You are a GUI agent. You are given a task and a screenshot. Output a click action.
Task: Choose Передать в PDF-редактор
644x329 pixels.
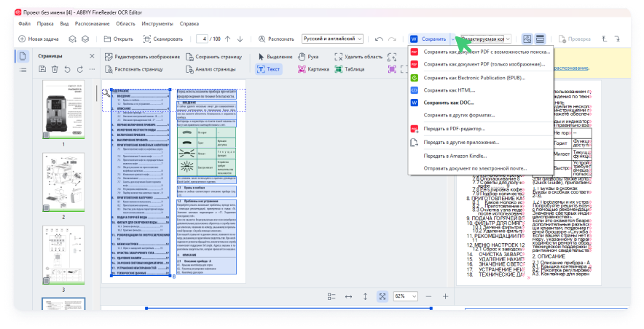(481, 129)
